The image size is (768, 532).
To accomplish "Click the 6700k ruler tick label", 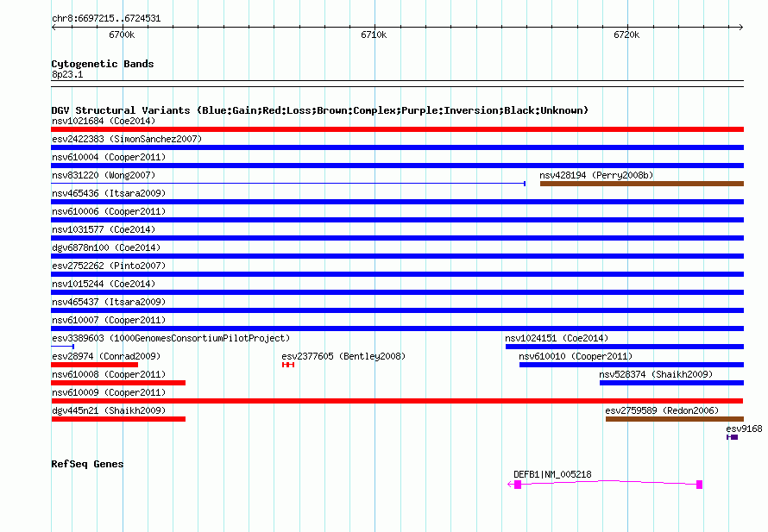I will (122, 34).
